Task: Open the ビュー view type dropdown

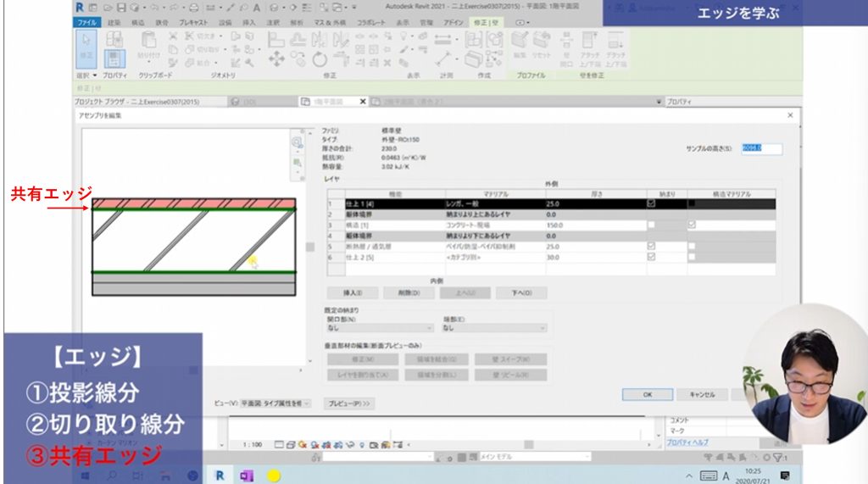Action: coord(275,403)
